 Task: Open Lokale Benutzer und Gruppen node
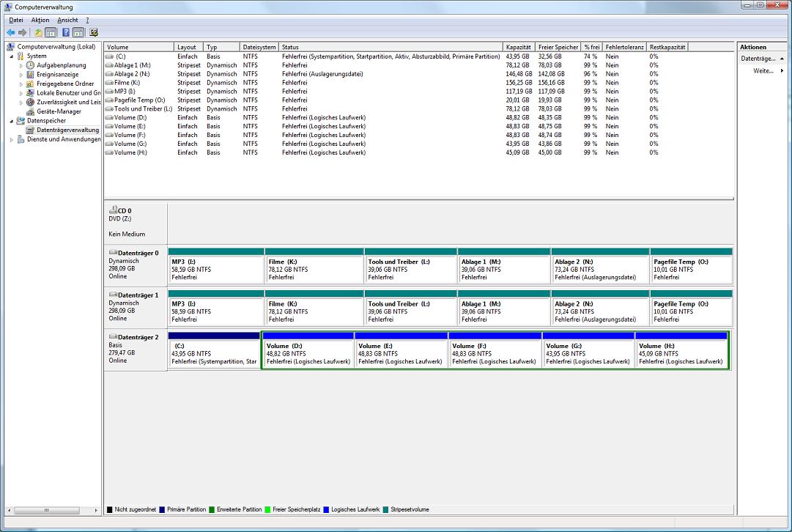[x=68, y=93]
